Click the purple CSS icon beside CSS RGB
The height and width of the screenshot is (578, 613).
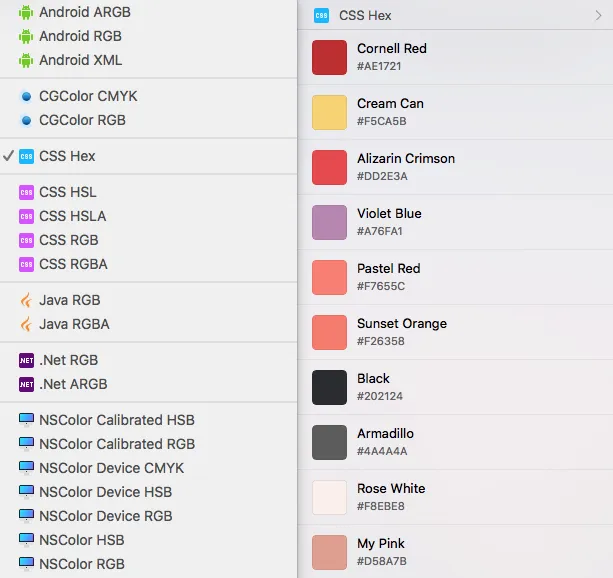pyautogui.click(x=26, y=240)
